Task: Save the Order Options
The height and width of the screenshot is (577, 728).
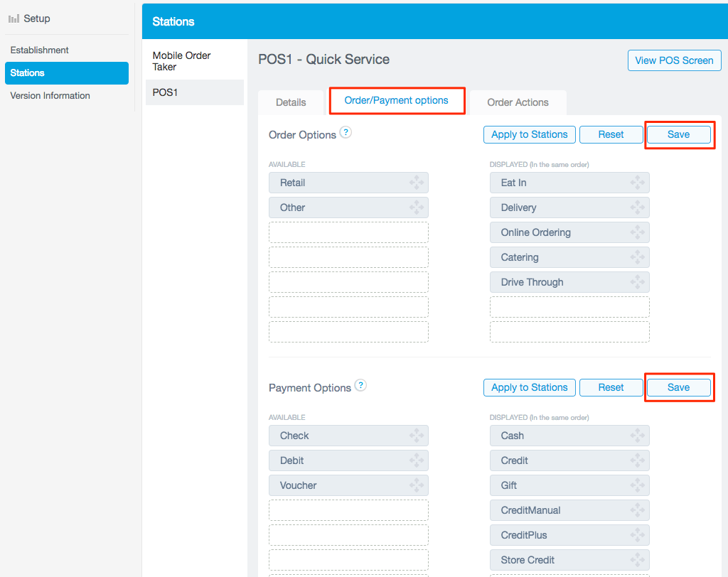Action: pos(678,134)
